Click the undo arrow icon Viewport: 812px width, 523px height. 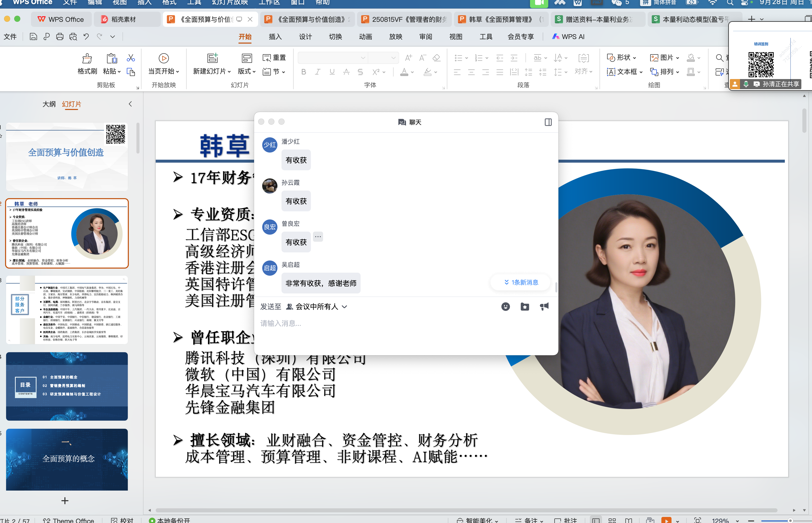click(86, 37)
